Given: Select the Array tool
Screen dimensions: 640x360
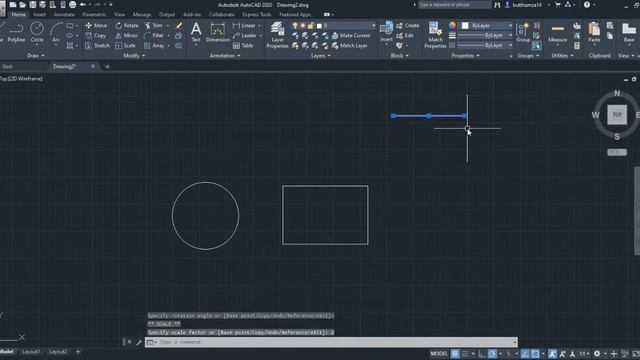Looking at the screenshot, I should [154, 46].
